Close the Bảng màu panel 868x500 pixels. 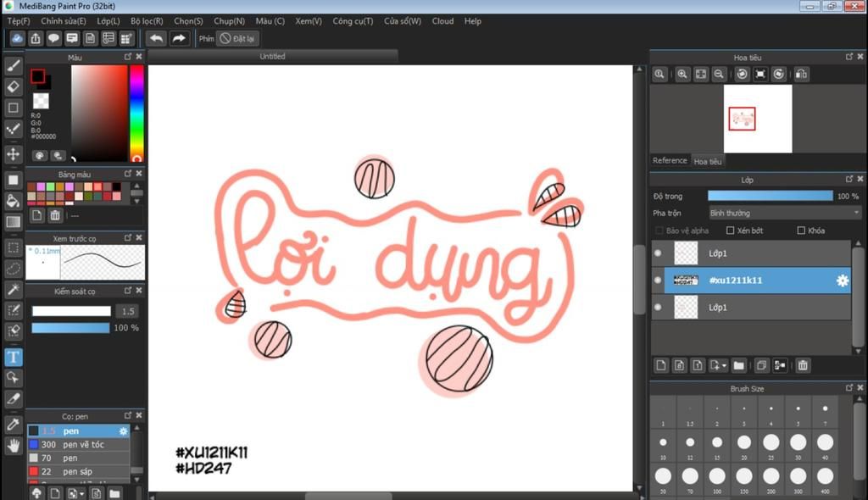(139, 174)
